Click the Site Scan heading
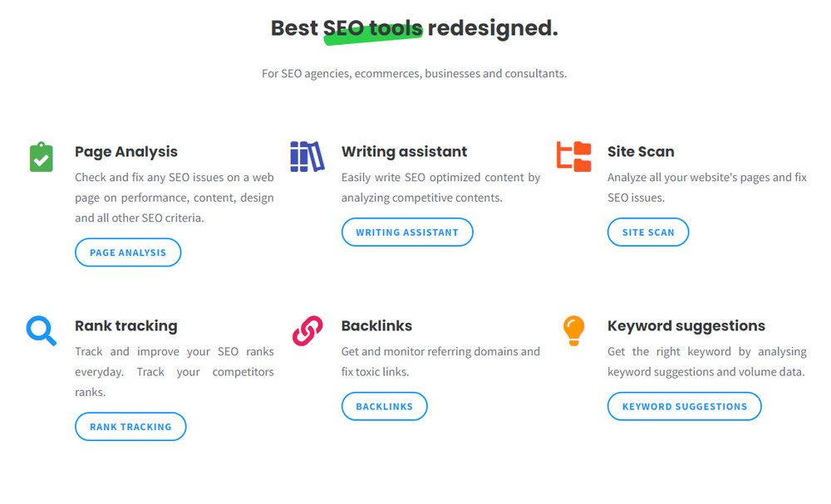 [x=641, y=152]
